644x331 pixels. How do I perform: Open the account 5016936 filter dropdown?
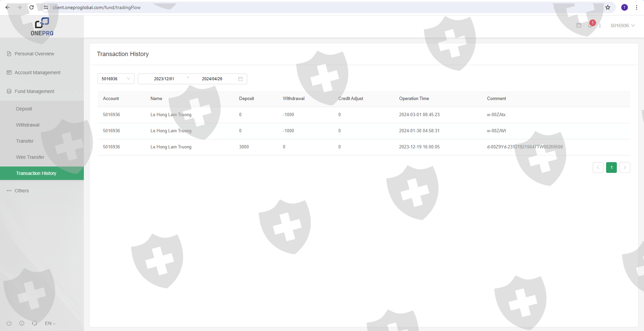[116, 79]
